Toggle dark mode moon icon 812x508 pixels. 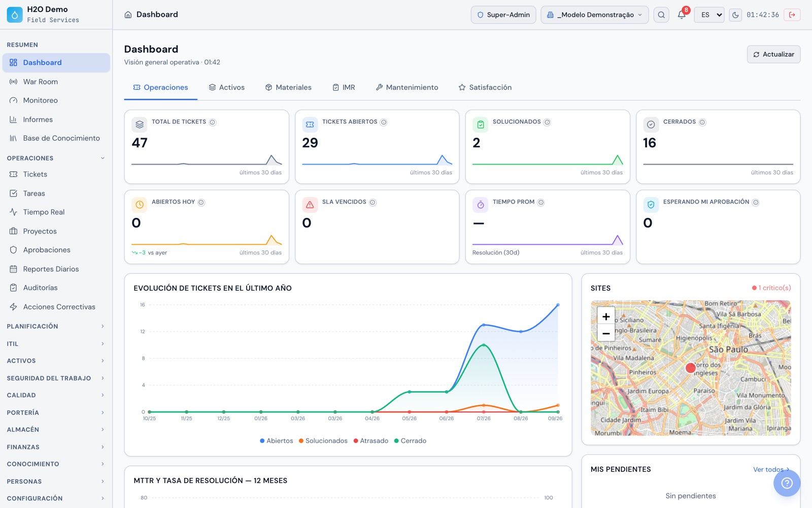pos(735,15)
